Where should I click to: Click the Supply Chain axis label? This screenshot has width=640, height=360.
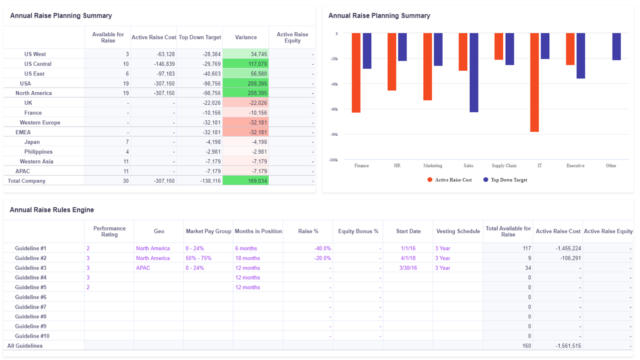point(504,166)
